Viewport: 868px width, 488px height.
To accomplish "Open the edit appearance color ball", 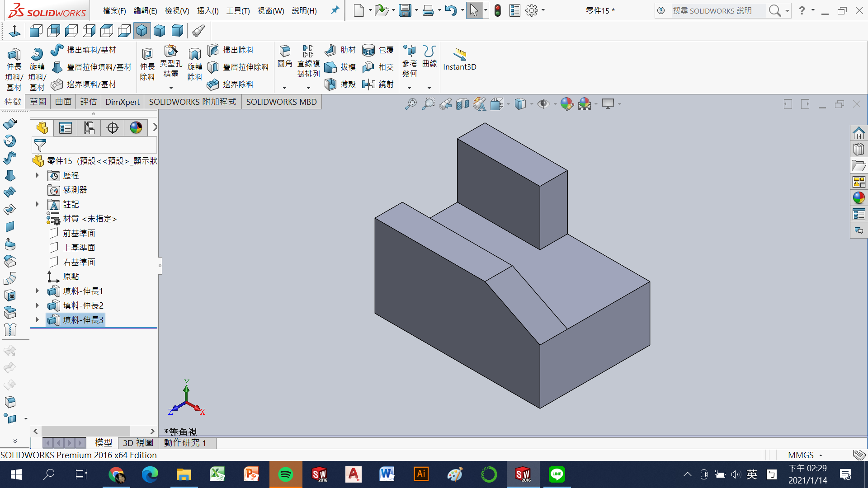I will [566, 104].
